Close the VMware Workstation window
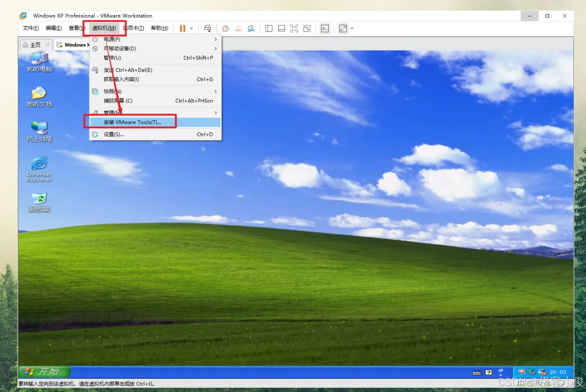The image size is (586, 392). coord(565,16)
